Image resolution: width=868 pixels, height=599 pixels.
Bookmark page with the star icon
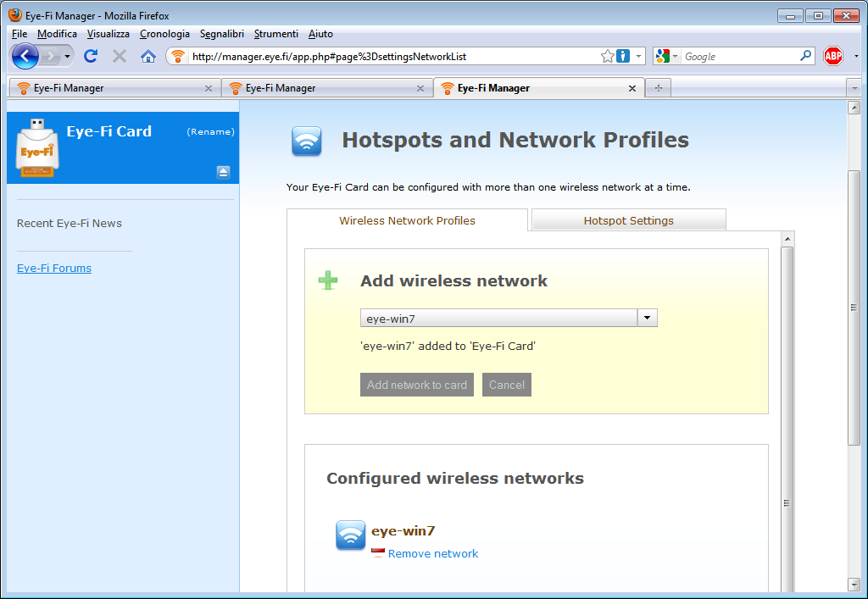tap(607, 57)
